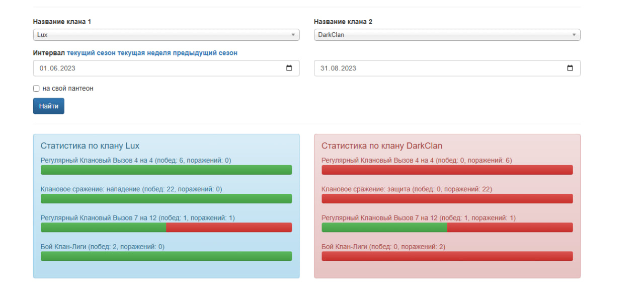Open calendar picker icon for start date
Image resolution: width=644 pixels, height=296 pixels.
[x=289, y=68]
